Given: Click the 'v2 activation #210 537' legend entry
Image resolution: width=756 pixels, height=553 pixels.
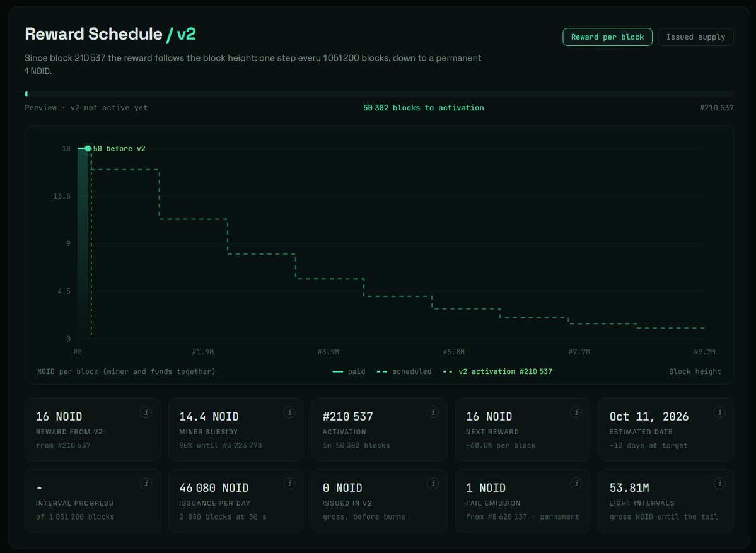Looking at the screenshot, I should click(497, 371).
